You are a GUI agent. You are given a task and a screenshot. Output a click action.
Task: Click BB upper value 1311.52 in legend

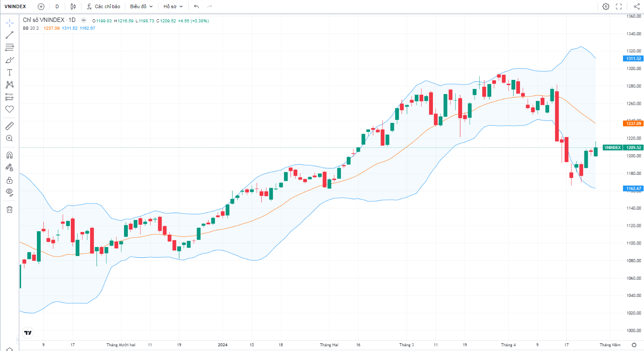[x=70, y=28]
